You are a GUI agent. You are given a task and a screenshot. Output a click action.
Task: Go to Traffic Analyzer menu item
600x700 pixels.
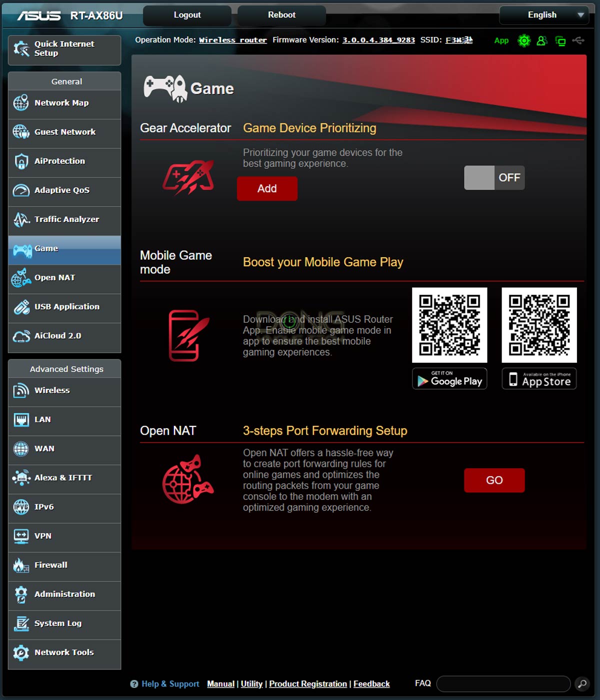click(x=66, y=219)
